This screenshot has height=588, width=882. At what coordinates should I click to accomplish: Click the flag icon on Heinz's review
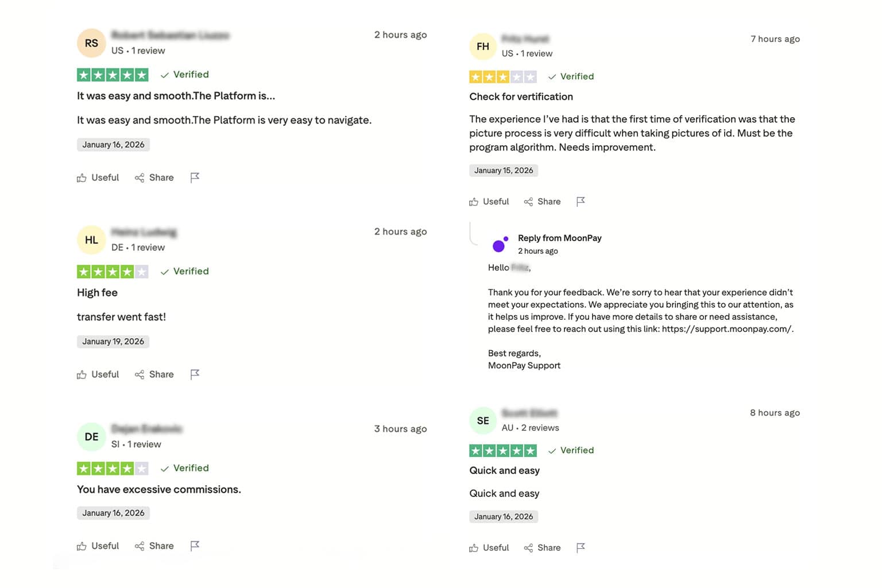coord(195,374)
